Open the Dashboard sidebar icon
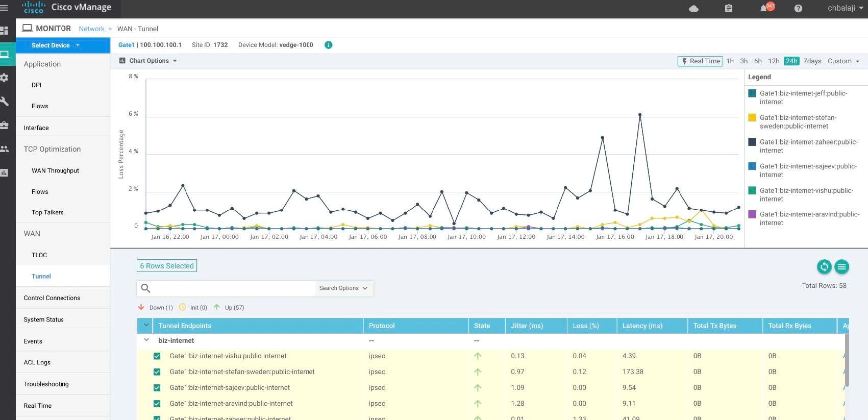This screenshot has width=868, height=420. point(4,31)
